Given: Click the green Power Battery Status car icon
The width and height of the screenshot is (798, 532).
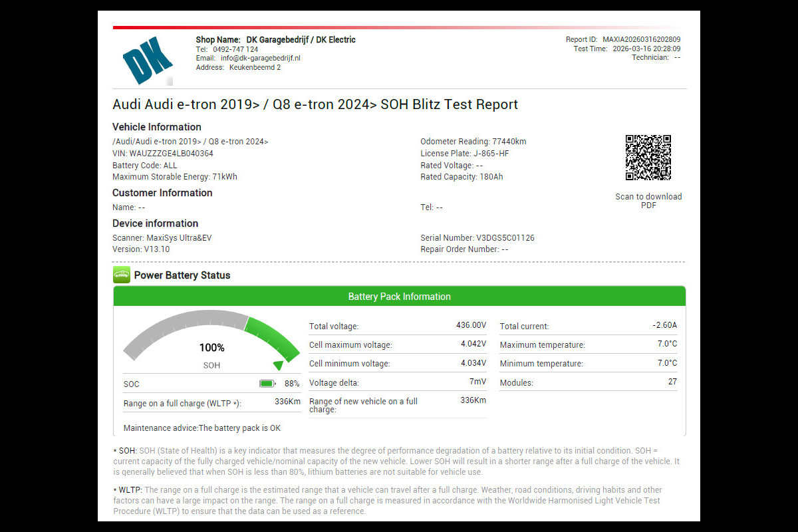Looking at the screenshot, I should pyautogui.click(x=122, y=275).
